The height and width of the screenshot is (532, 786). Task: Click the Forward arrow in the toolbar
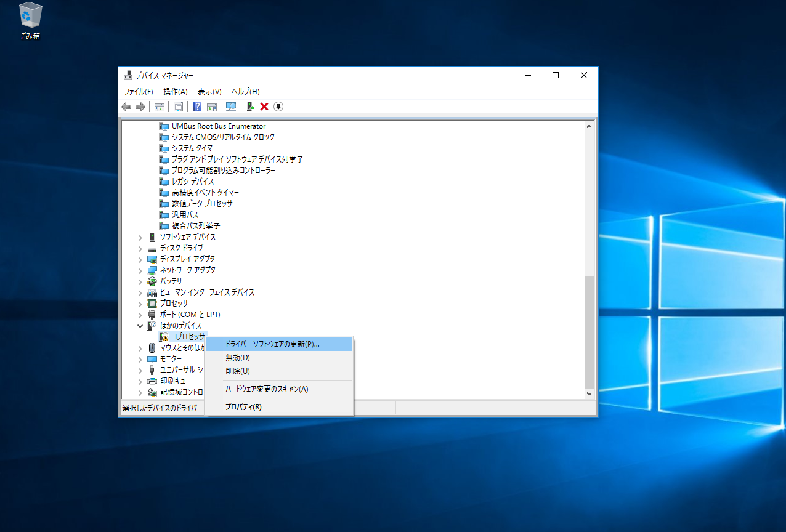pyautogui.click(x=140, y=107)
